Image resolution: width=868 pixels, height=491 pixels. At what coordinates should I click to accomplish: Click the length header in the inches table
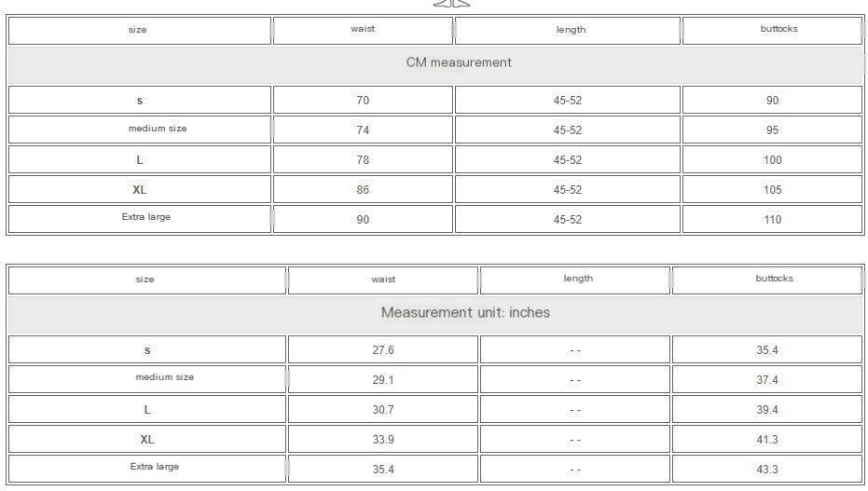click(x=578, y=279)
